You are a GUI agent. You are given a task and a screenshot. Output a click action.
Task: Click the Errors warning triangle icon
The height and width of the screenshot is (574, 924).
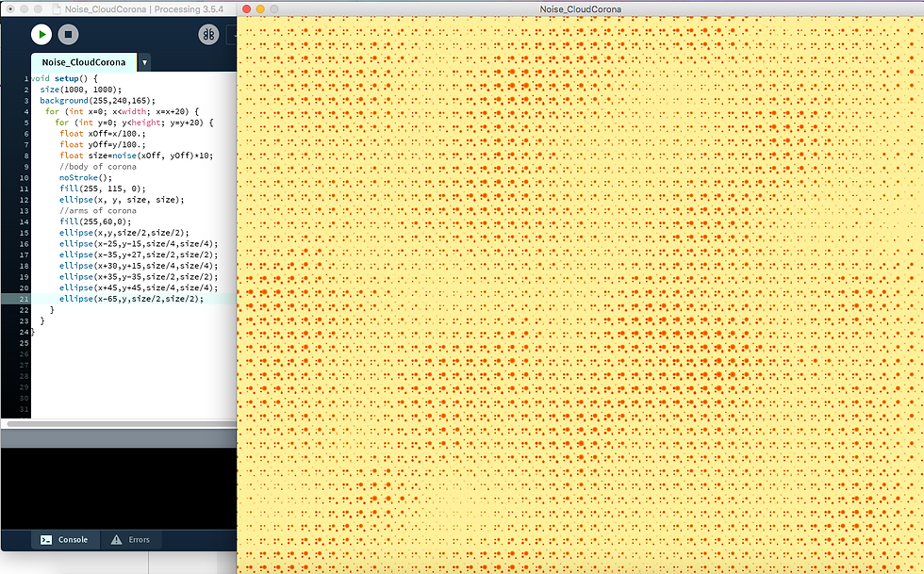coord(117,539)
